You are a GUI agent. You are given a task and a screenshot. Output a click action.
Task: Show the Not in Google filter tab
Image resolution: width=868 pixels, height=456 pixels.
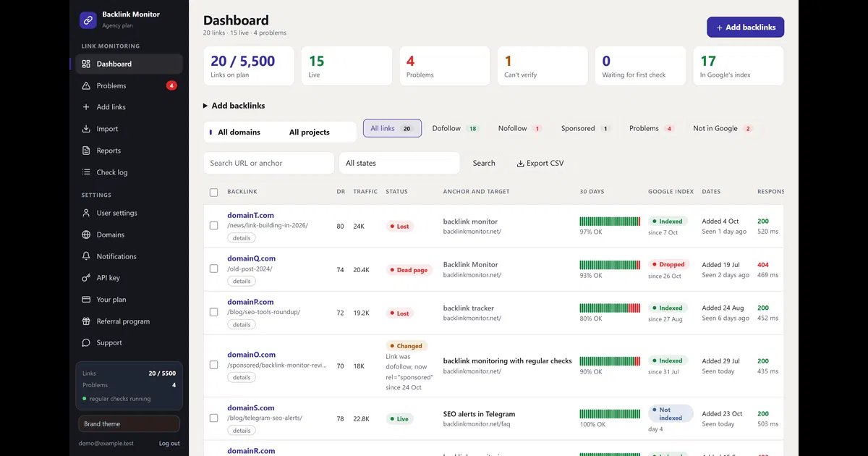(x=723, y=128)
